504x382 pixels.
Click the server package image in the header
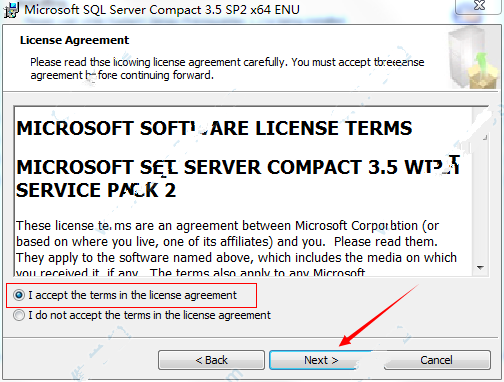pos(473,58)
